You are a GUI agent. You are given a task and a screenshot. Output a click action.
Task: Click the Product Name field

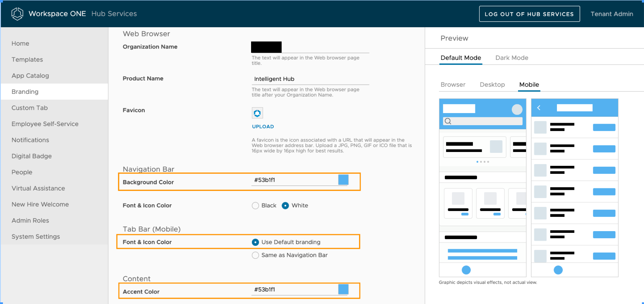pos(310,79)
